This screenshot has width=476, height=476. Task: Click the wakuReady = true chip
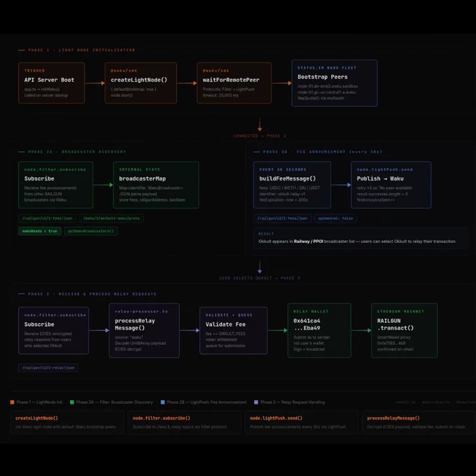tap(40, 231)
